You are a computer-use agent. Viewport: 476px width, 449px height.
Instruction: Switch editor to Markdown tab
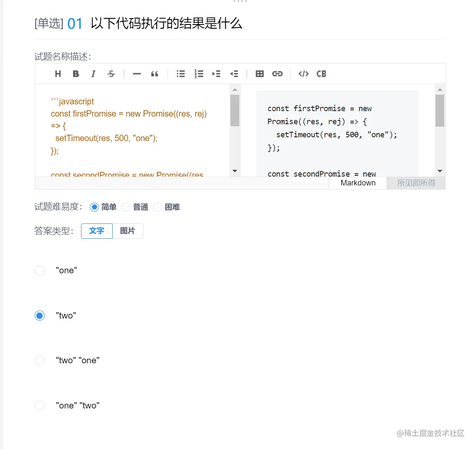click(358, 183)
